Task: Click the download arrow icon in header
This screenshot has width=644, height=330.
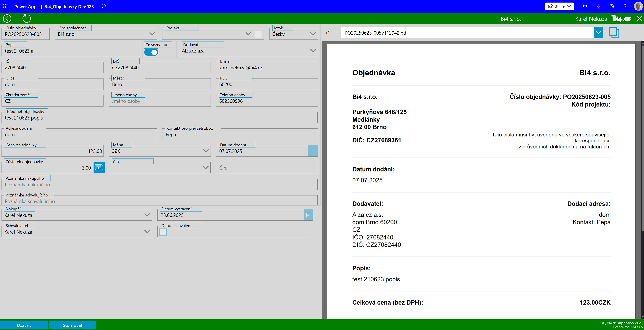Action: pos(598,6)
